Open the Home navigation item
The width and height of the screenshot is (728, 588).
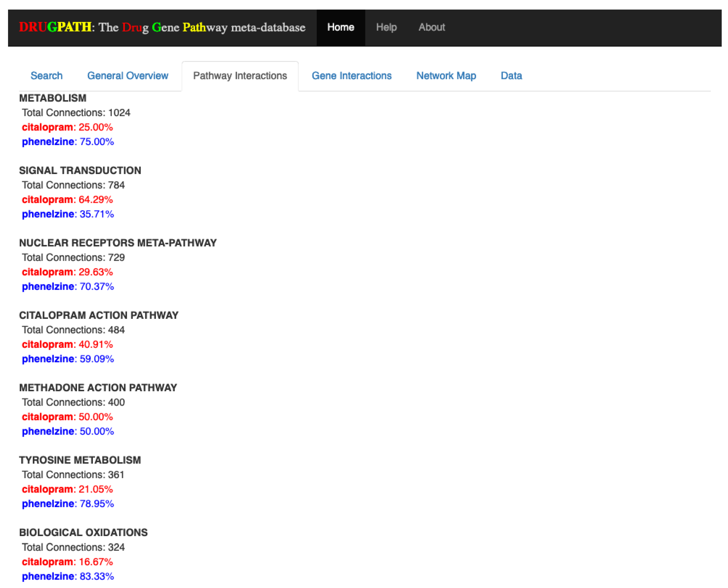(x=340, y=27)
